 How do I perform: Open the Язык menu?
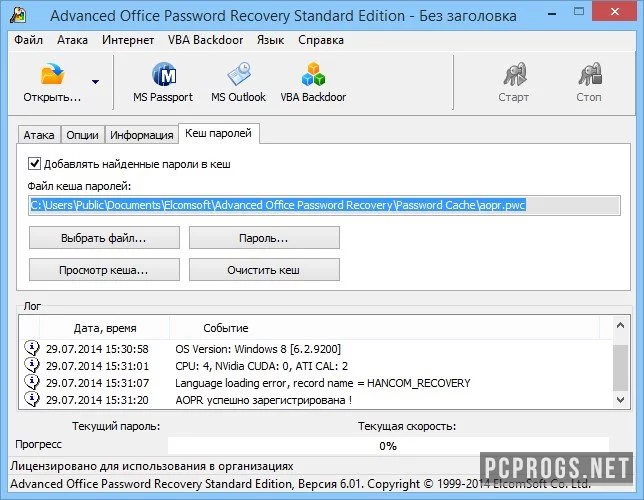pyautogui.click(x=270, y=40)
